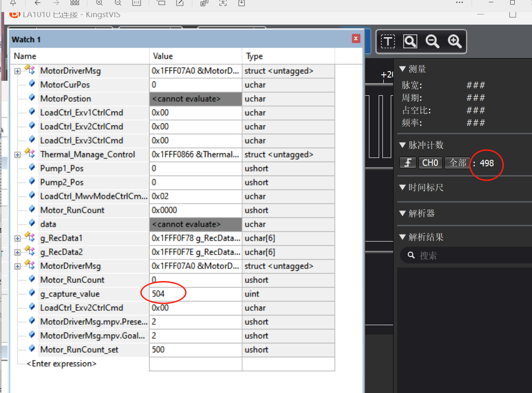The width and height of the screenshot is (532, 393).
Task: Expand the first MotorDriverMsg struct at the list top
Action: [17, 71]
